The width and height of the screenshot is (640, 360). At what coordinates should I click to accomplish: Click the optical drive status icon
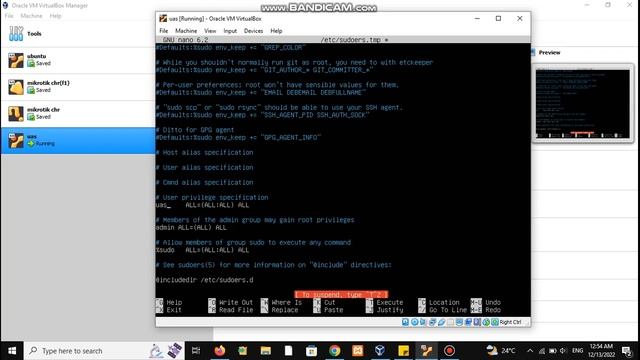point(414,322)
